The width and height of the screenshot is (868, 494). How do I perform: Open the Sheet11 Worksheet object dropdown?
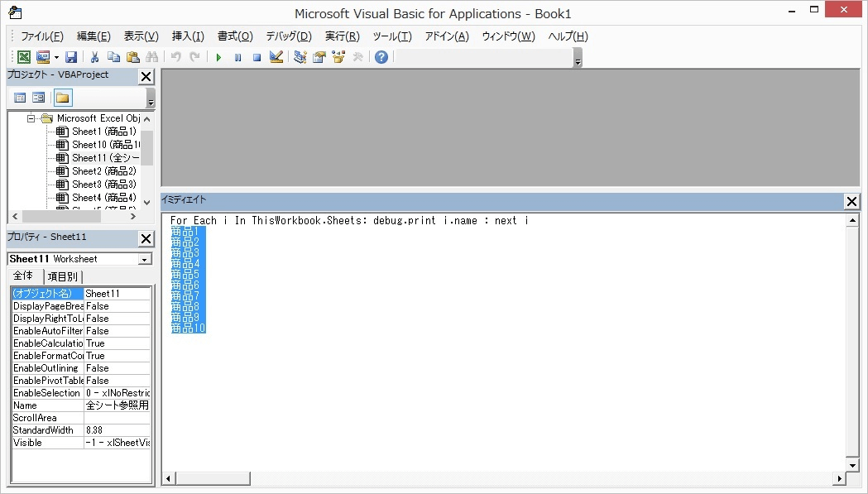tap(145, 259)
